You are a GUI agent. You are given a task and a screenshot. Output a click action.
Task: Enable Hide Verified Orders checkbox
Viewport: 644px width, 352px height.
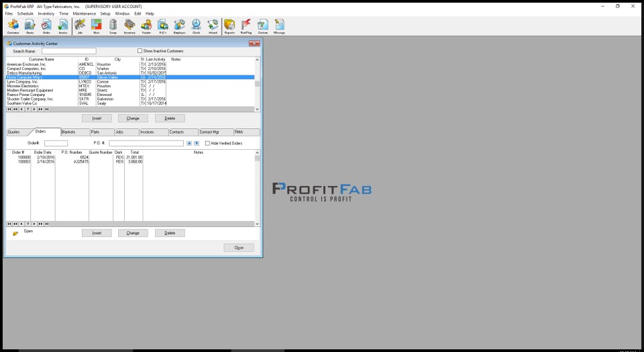click(x=207, y=144)
